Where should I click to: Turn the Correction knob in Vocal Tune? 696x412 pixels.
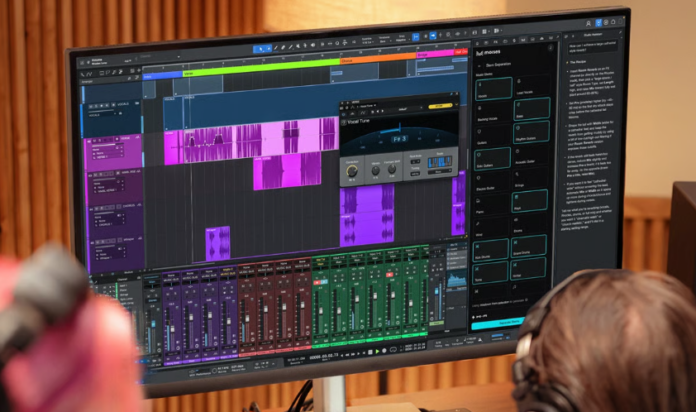(352, 170)
